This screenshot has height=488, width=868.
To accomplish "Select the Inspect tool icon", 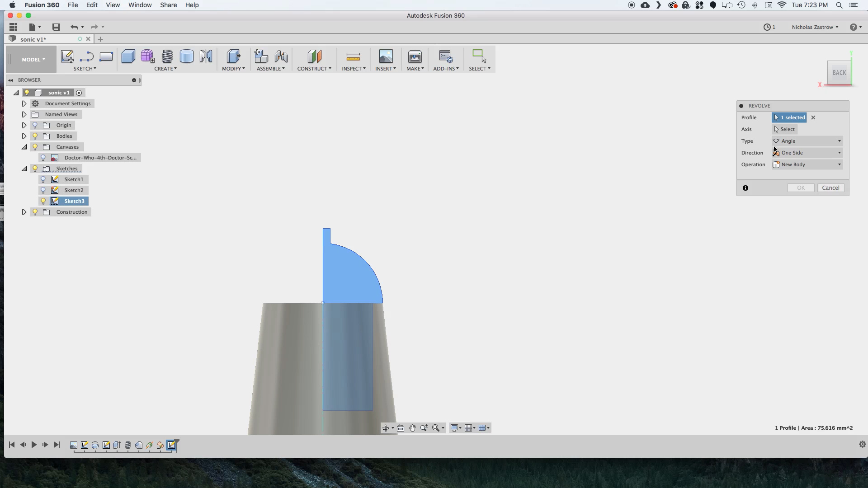I will 353,56.
